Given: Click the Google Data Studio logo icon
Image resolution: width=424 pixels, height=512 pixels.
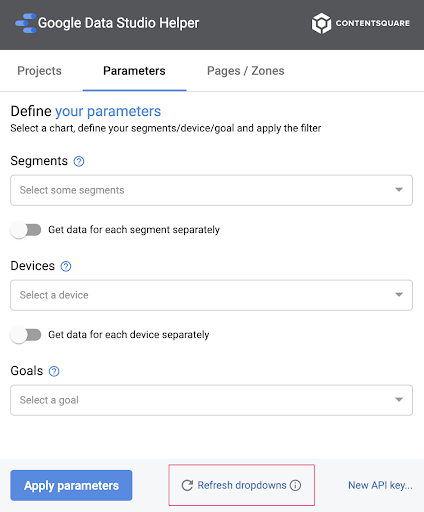Looking at the screenshot, I should pos(26,23).
